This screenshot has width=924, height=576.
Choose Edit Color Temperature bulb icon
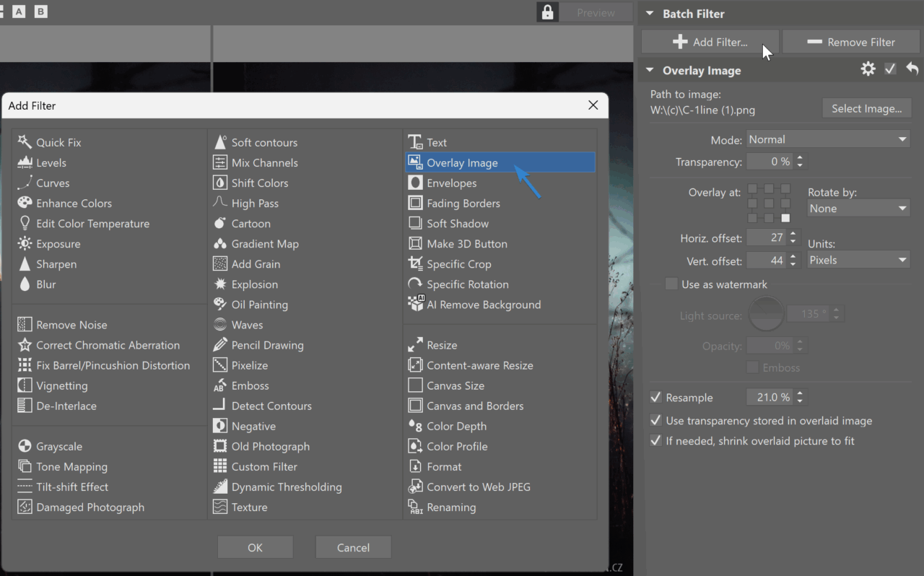coord(25,223)
